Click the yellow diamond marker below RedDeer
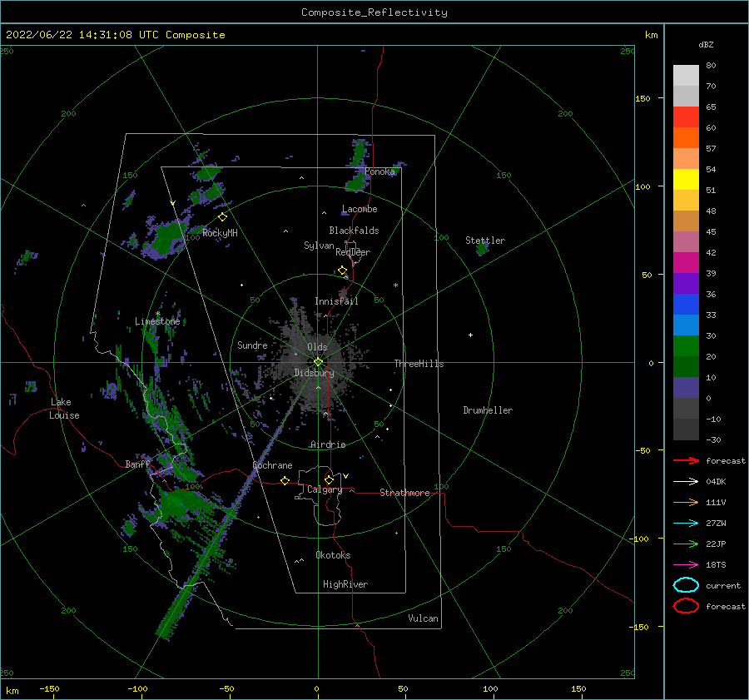The image size is (749, 700). (x=342, y=271)
